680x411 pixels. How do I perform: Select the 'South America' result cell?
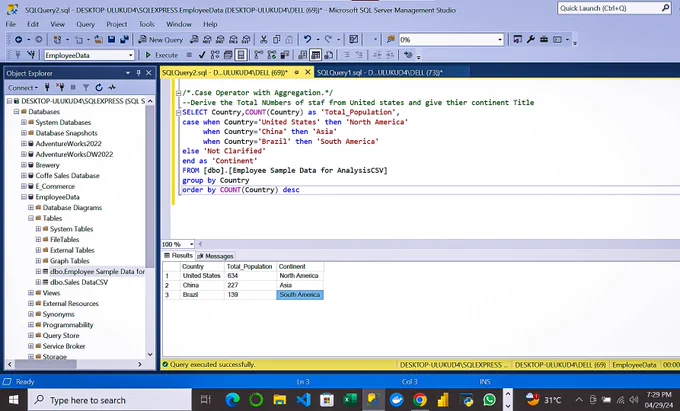(300, 295)
